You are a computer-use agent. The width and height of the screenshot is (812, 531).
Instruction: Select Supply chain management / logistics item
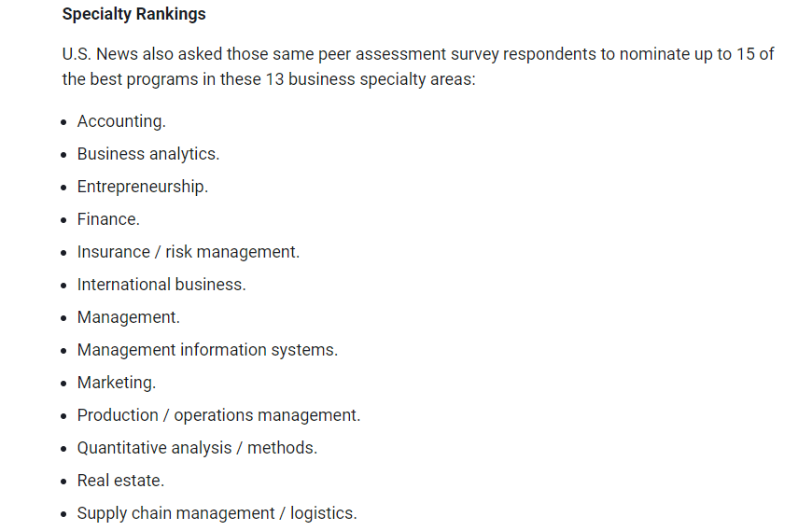[217, 513]
